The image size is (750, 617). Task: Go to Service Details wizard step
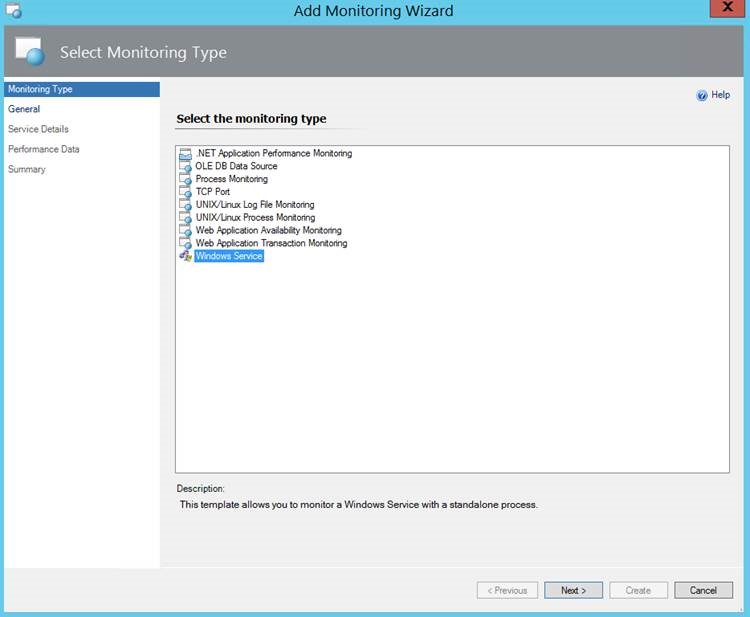tap(38, 129)
